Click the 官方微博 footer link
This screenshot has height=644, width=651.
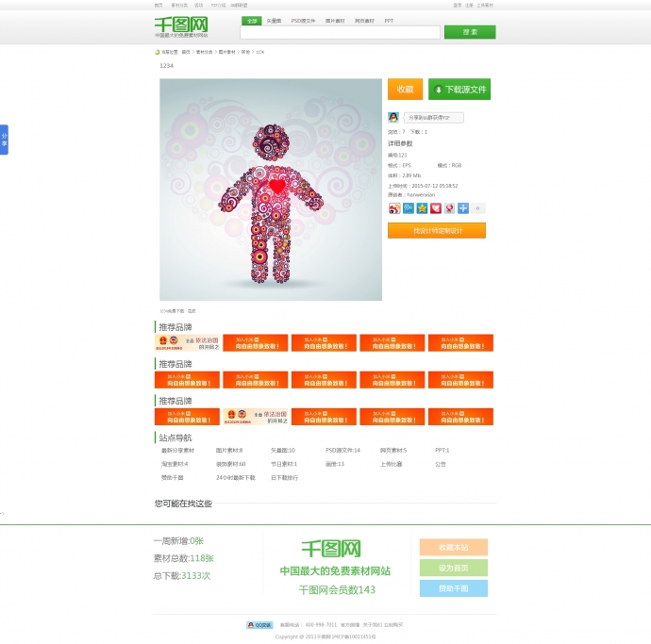click(350, 625)
